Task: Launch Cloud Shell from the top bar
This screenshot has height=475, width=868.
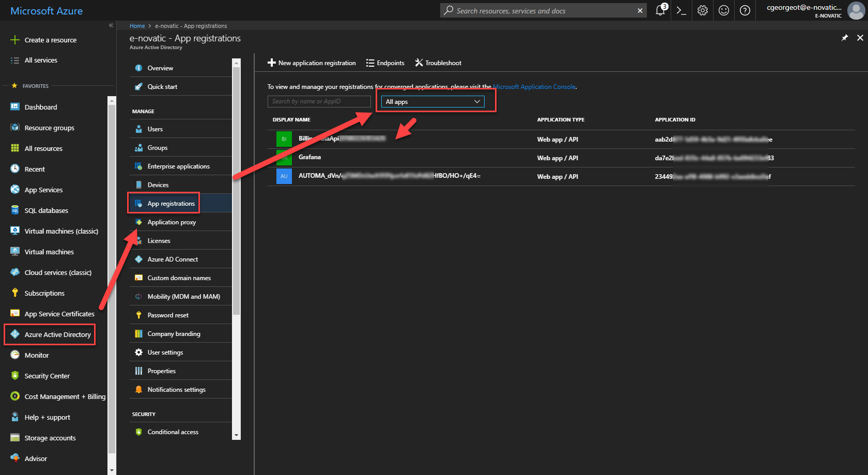Action: pyautogui.click(x=681, y=10)
